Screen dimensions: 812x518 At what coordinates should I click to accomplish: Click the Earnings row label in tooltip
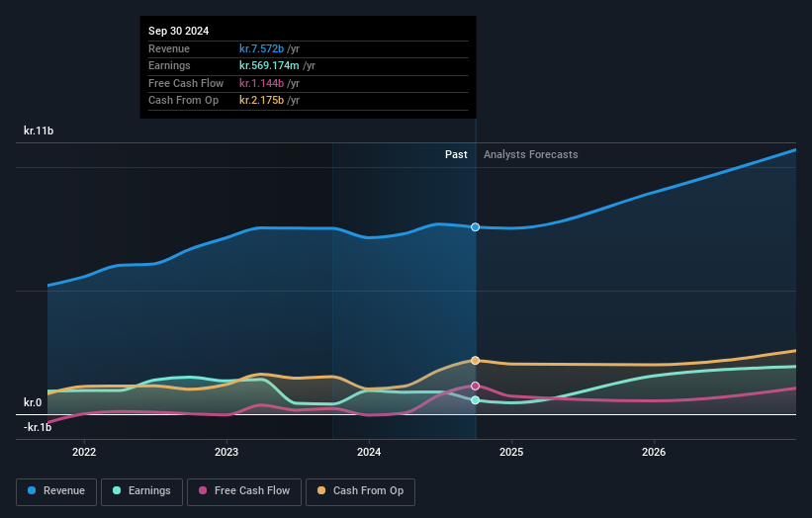pos(169,65)
